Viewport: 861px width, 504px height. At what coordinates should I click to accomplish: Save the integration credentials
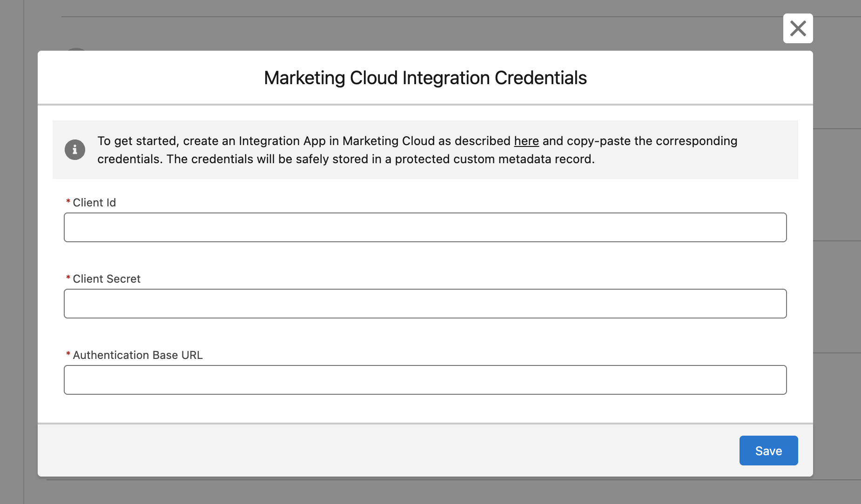pos(769,451)
